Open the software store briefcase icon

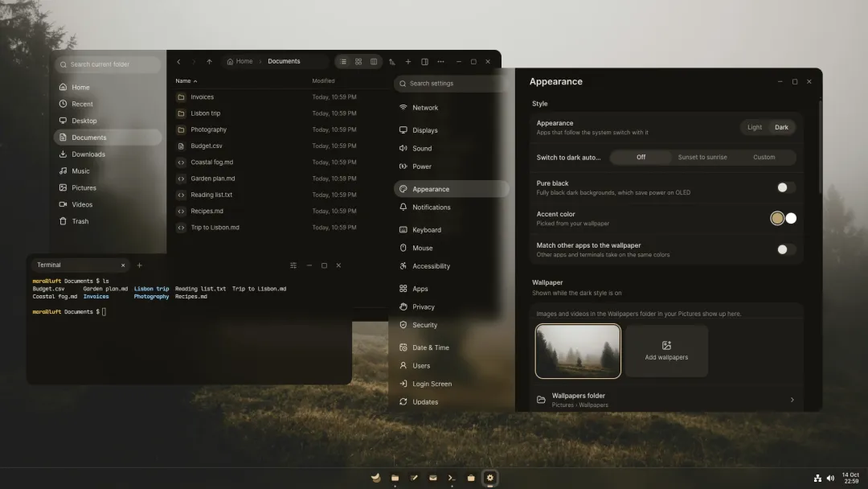pos(470,478)
